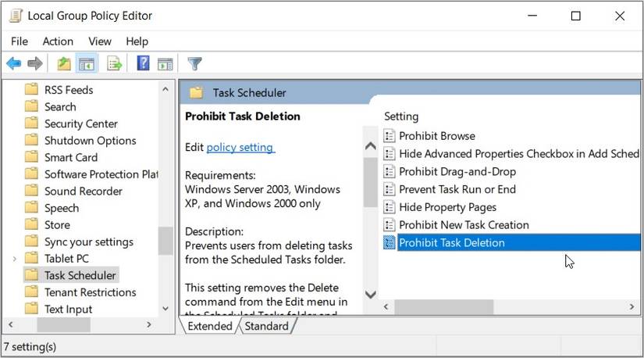Select the Prohibit New Task Creation setting
This screenshot has width=644, height=358.
pos(464,224)
